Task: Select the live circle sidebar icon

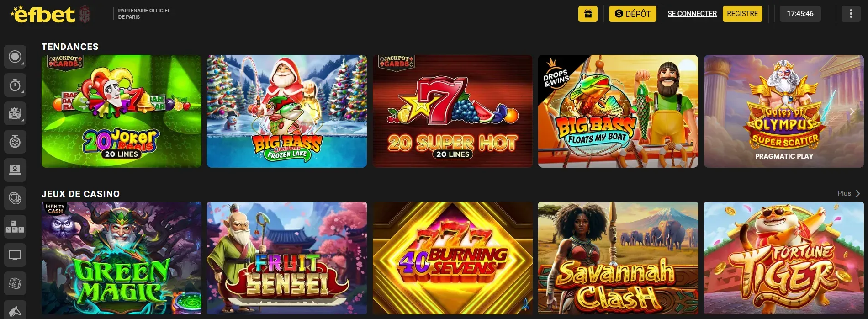Action: (15, 57)
